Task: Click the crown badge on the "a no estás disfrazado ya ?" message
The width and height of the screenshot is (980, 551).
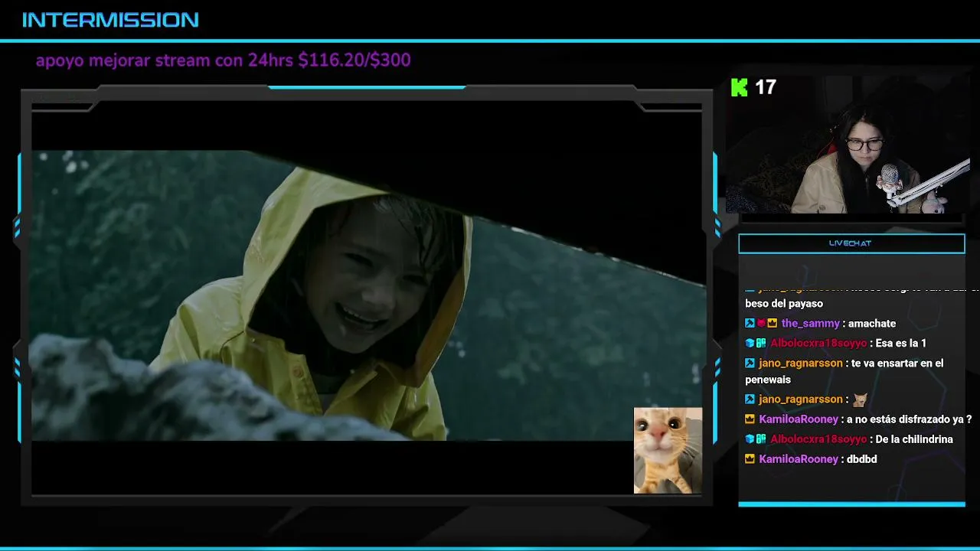Action: [x=750, y=419]
